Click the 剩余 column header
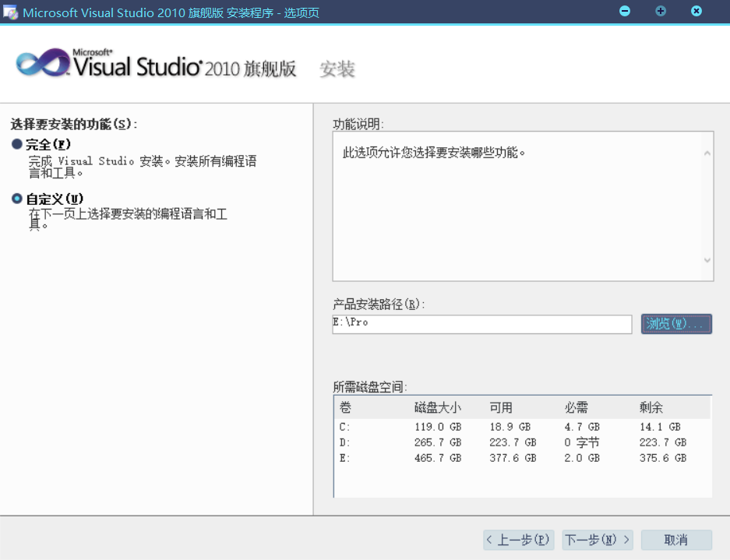 (651, 408)
